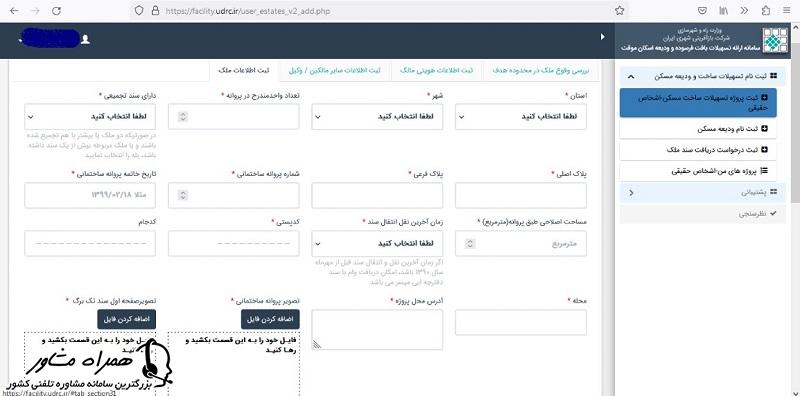Screen dimensions: 800x396
Task: Focus the آدرس محل پروژه text area
Action: (x=377, y=330)
